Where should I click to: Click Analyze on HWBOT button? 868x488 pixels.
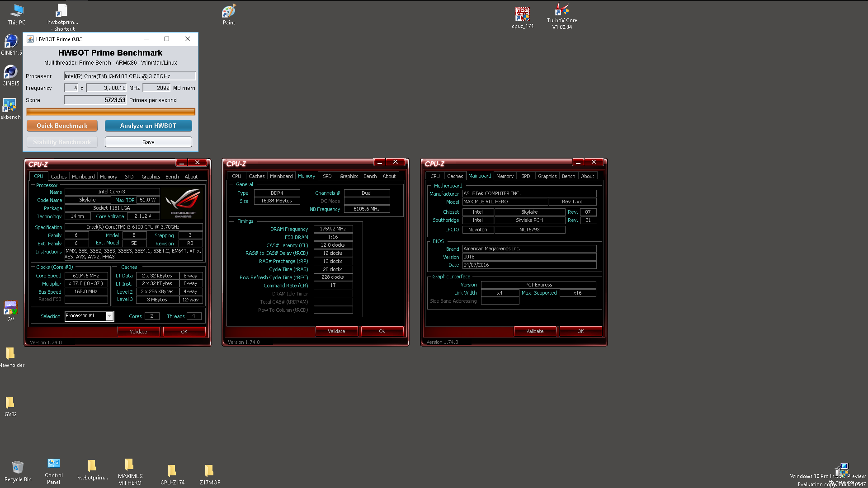[148, 126]
